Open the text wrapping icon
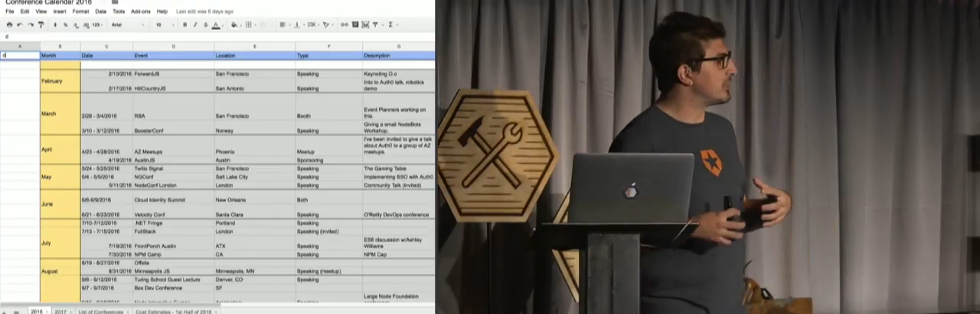 click(x=312, y=25)
